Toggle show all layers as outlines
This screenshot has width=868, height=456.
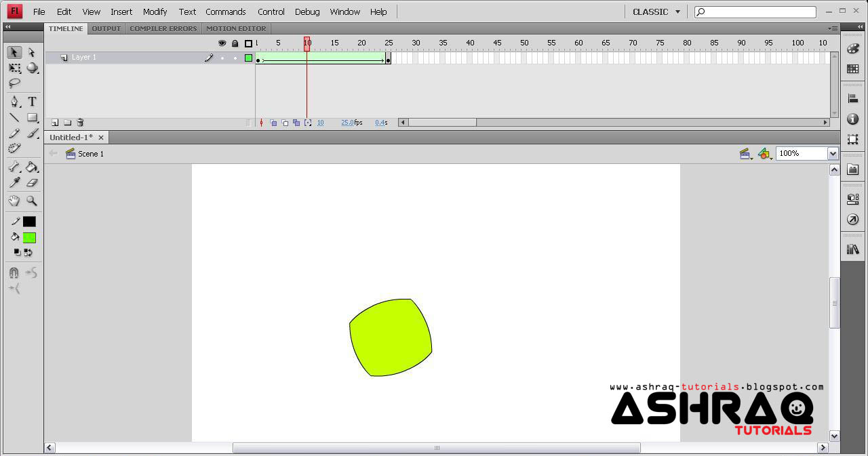[249, 43]
